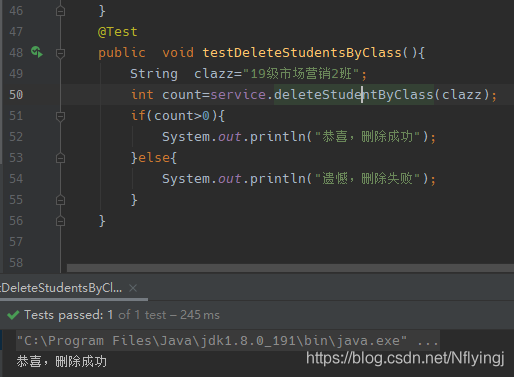The height and width of the screenshot is (377, 514).
Task: Collapse the if block fold on line 51
Action: 60,116
